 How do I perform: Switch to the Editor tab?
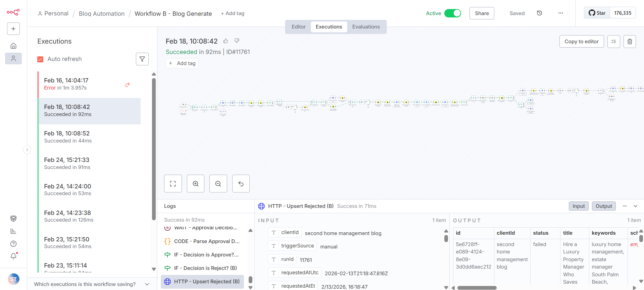299,27
